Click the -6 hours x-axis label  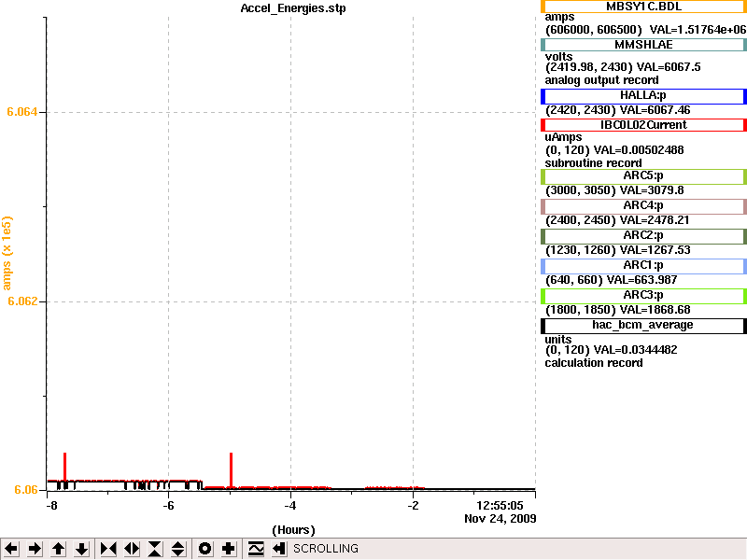[x=168, y=506]
